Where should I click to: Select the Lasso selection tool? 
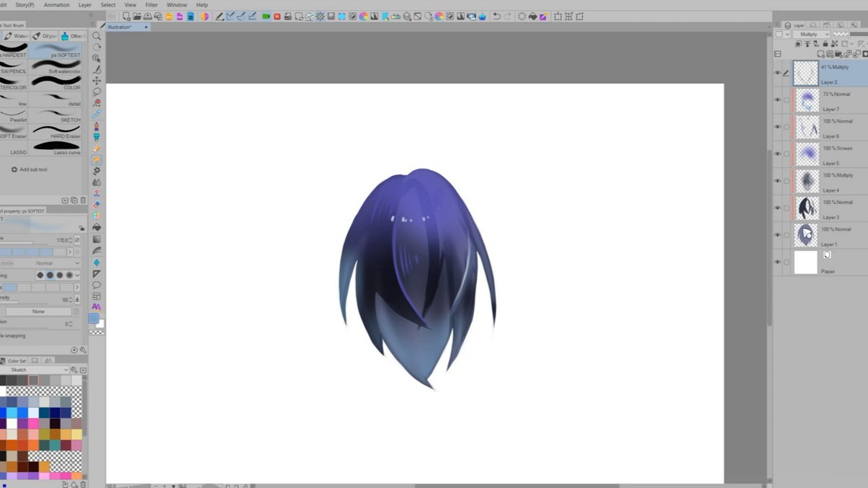[97, 92]
